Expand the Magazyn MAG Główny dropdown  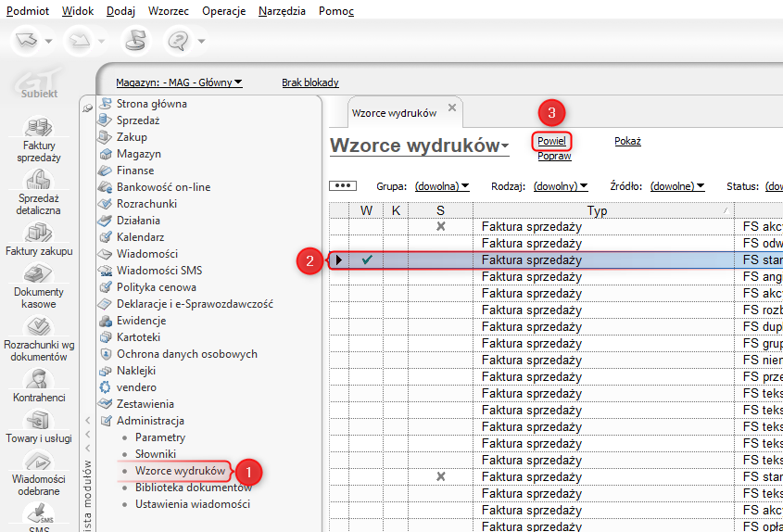coord(179,82)
